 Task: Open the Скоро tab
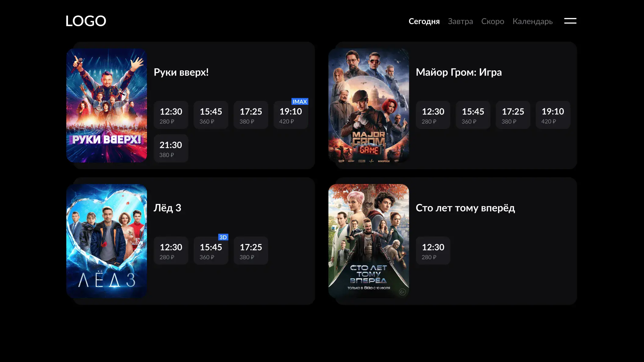pyautogui.click(x=492, y=21)
